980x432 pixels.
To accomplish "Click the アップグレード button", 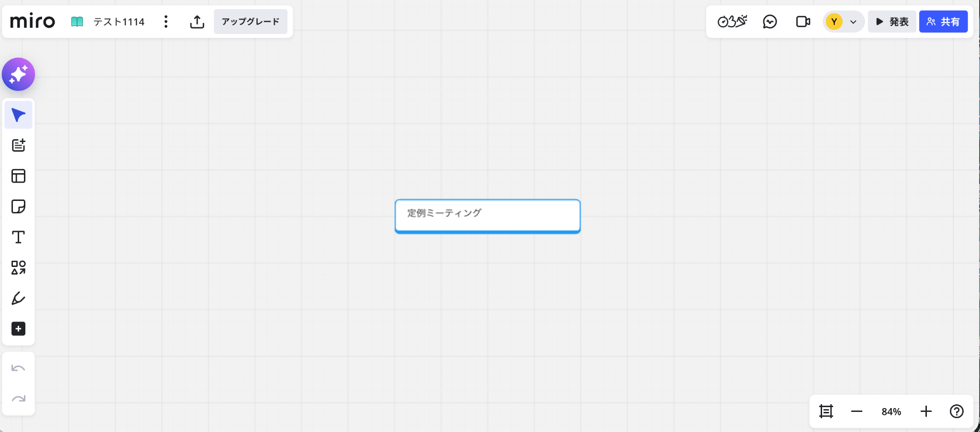I will tap(250, 22).
